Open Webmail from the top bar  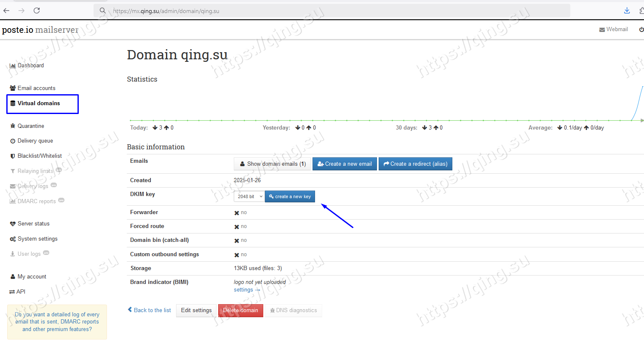tap(613, 29)
